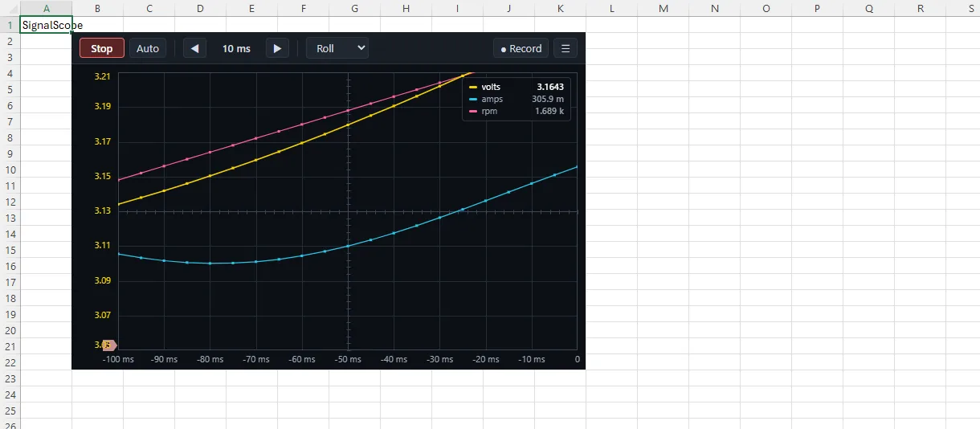Select row 1 header
Viewport: 980px width, 429px height.
(x=10, y=25)
